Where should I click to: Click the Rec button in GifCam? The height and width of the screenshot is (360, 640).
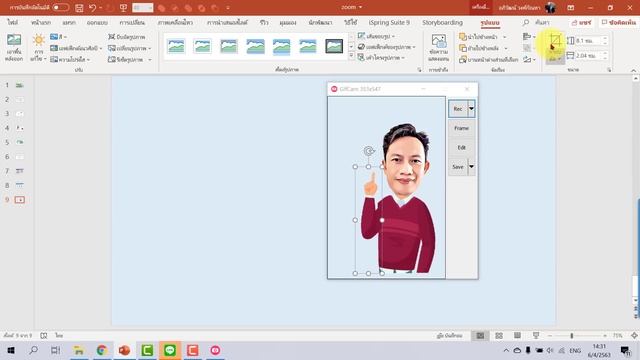point(458,109)
